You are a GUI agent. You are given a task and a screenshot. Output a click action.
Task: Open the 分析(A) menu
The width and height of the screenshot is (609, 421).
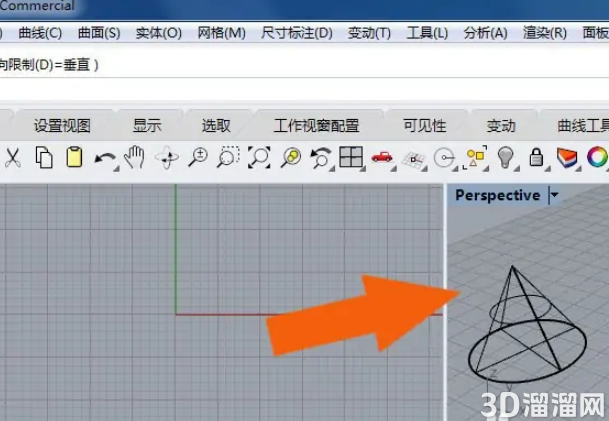click(485, 33)
